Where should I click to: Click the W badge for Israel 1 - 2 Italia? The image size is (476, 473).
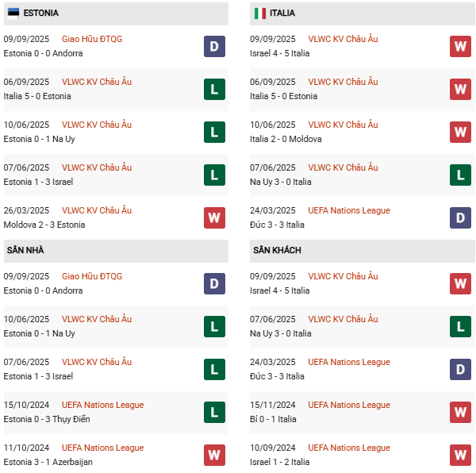pyautogui.click(x=461, y=455)
